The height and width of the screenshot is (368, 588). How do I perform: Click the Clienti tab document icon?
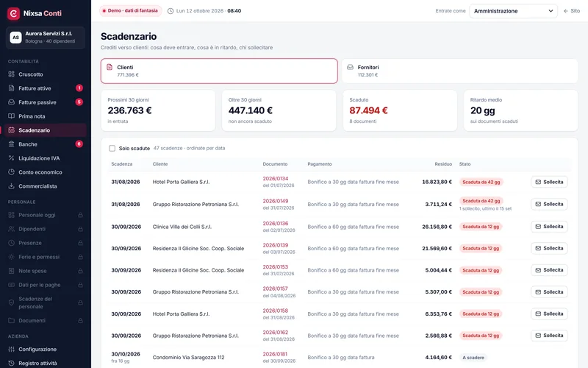click(110, 67)
